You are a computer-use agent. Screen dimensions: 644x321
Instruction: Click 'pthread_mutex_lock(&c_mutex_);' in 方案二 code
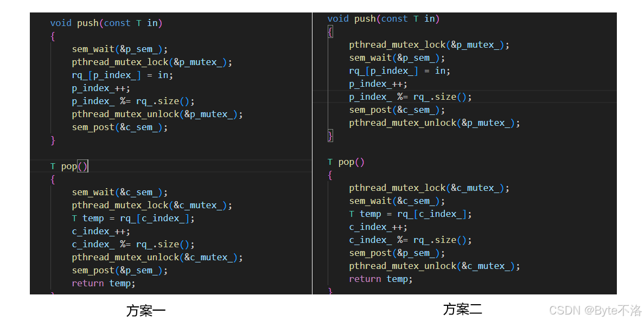[x=429, y=188]
